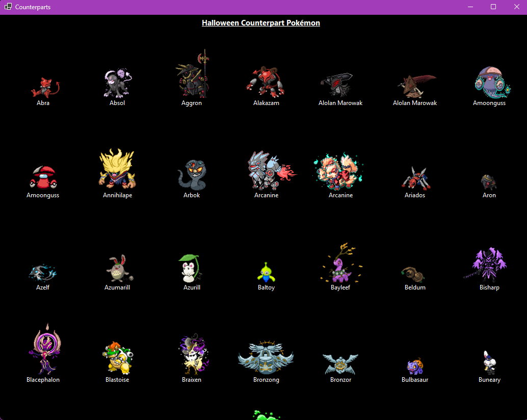This screenshot has width=527, height=420.
Task: Maximize the Counterparts window
Action: coord(493,7)
